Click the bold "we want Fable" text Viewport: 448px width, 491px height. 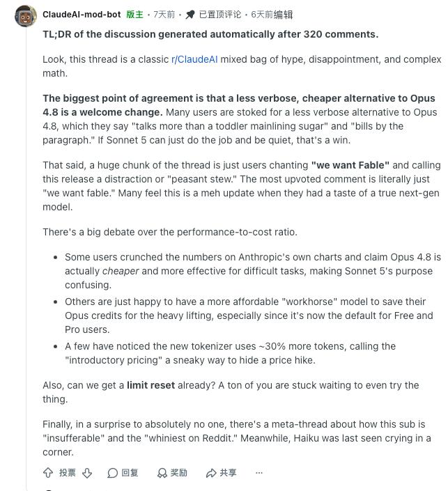(x=350, y=165)
